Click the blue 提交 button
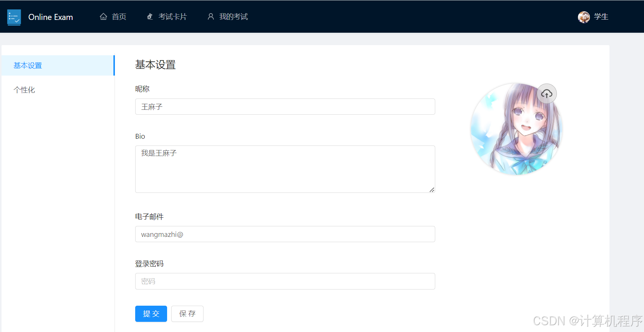Image resolution: width=644 pixels, height=332 pixels. tap(151, 314)
